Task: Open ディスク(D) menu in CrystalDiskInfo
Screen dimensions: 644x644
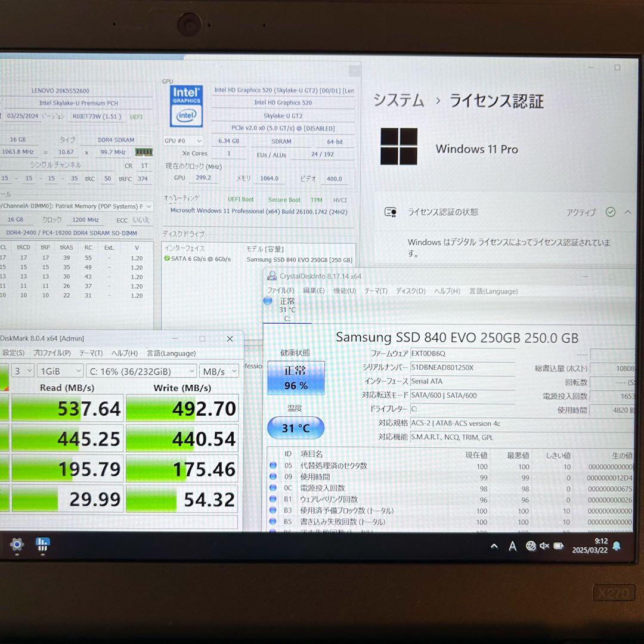Action: coord(410,291)
